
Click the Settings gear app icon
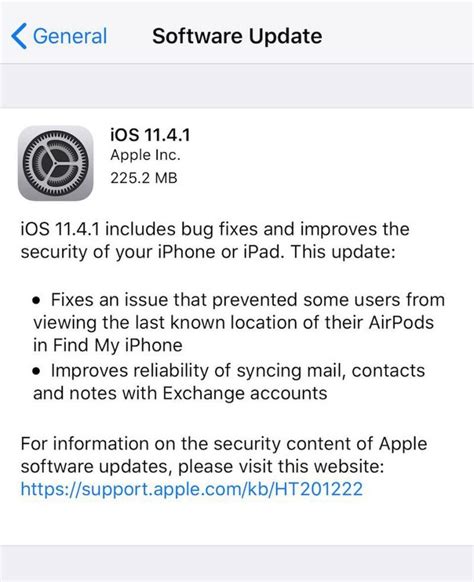[56, 163]
